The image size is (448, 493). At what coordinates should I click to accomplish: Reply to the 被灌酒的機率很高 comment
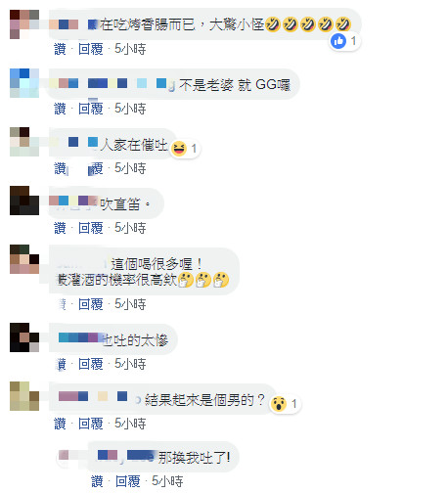91,304
